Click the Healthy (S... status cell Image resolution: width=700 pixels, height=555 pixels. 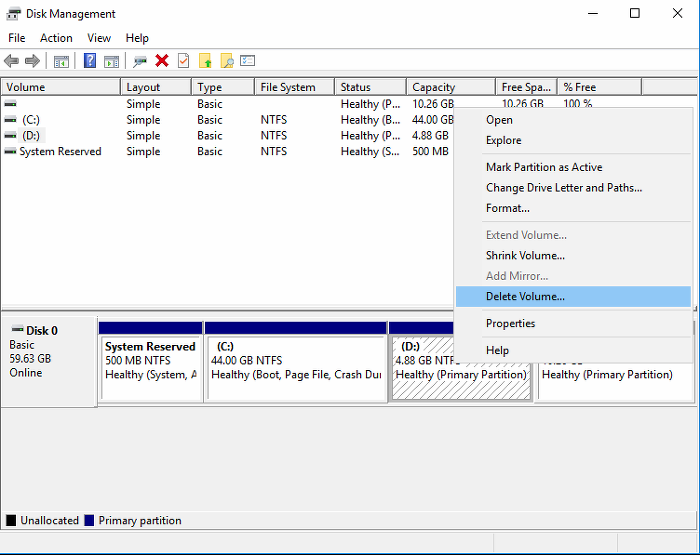click(370, 151)
